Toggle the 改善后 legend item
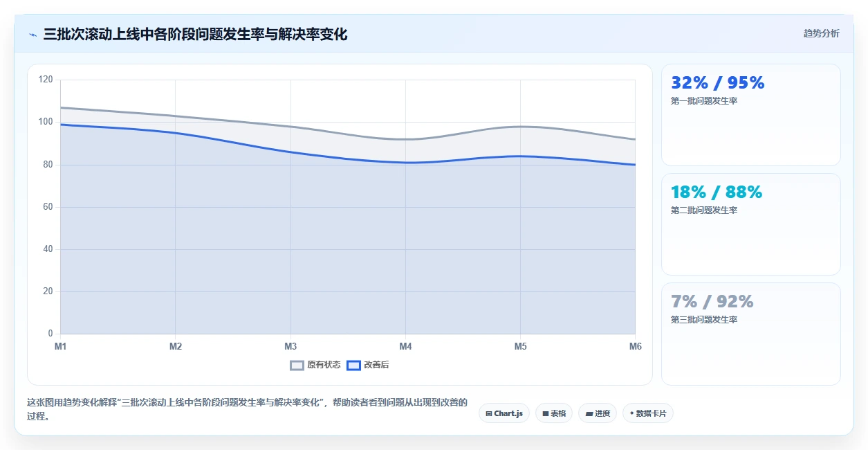Viewport: 868px width, 450px height. (367, 365)
